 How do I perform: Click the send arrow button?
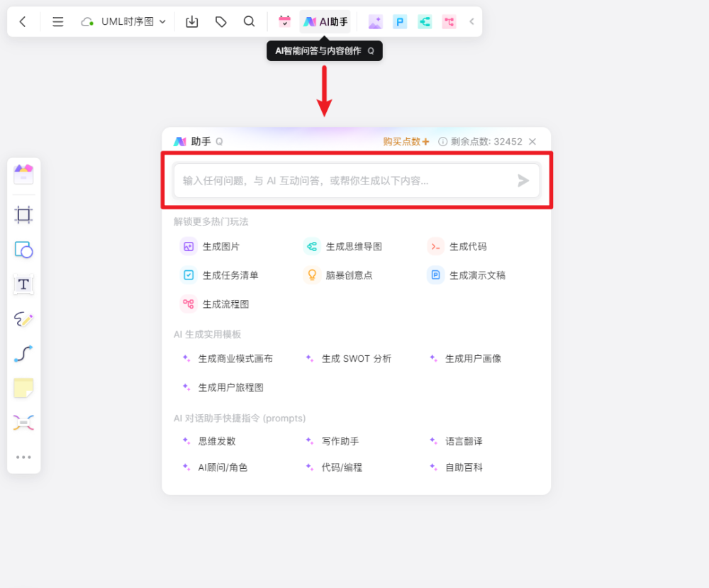click(x=523, y=181)
